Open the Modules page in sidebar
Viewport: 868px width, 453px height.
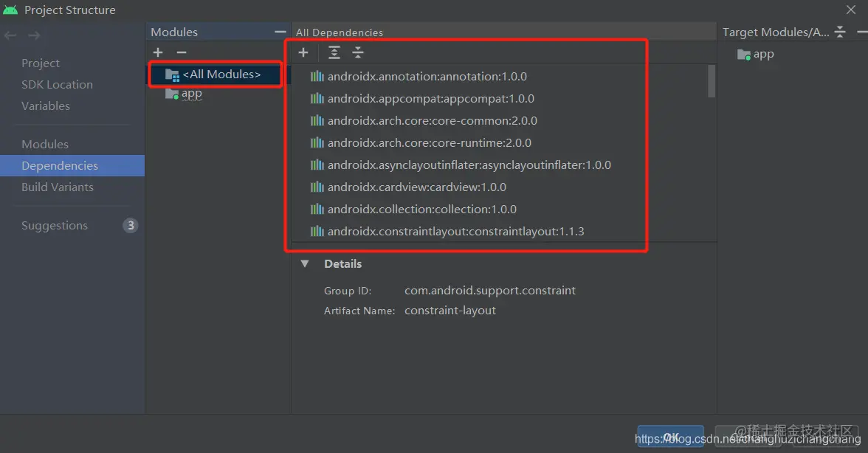coord(45,145)
